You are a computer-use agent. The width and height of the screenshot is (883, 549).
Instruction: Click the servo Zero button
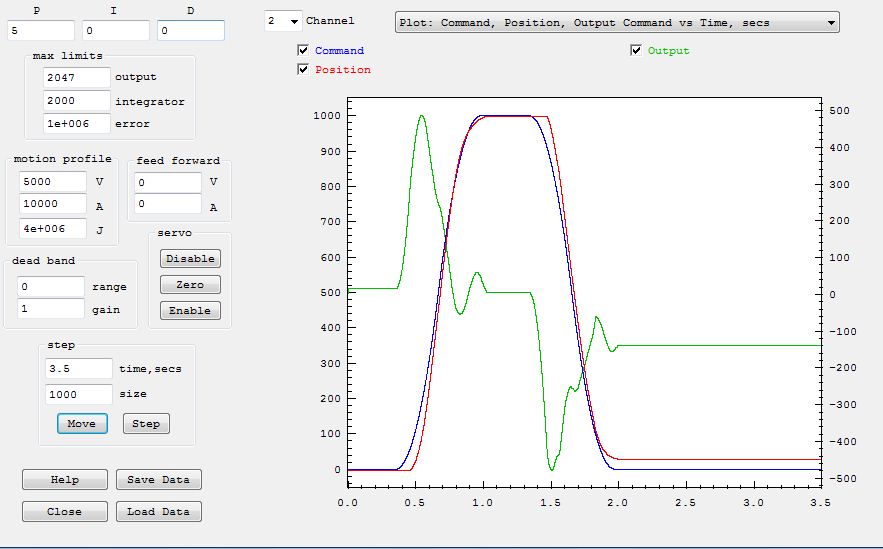click(x=190, y=285)
